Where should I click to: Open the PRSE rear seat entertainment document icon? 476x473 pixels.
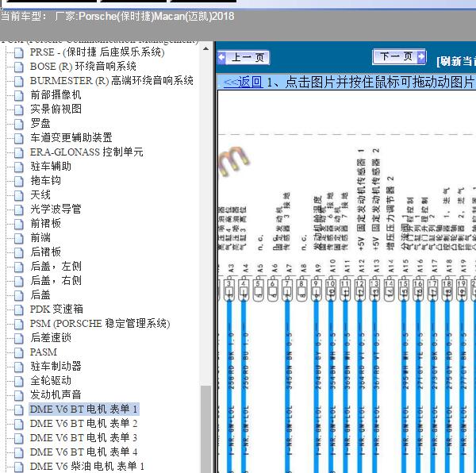(18, 53)
